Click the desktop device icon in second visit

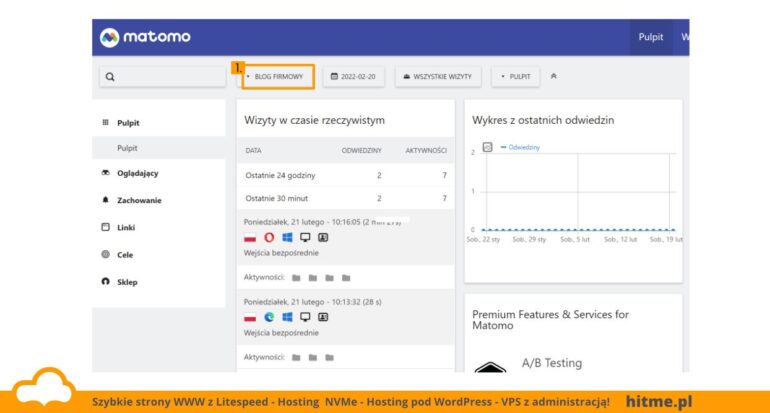pyautogui.click(x=305, y=317)
